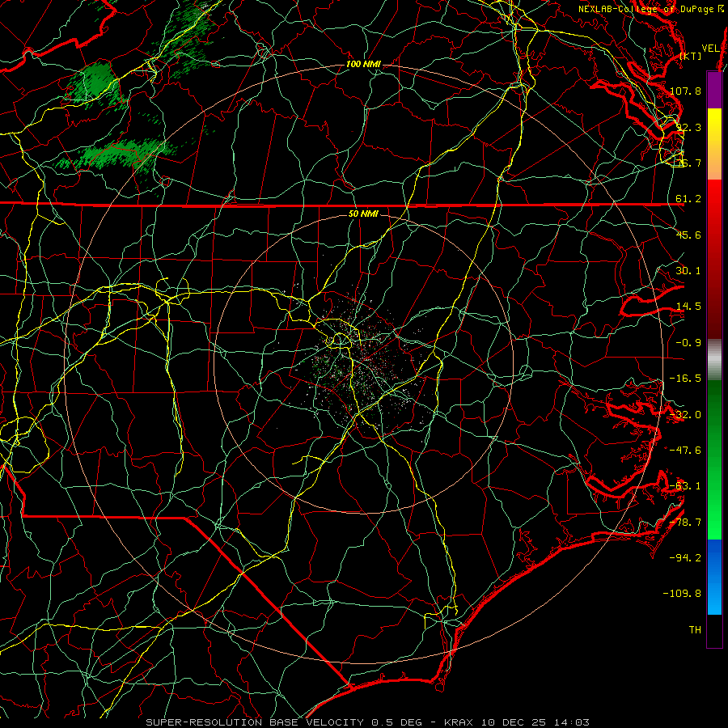Click the -16.5 velocity scale value
Image resolution: width=728 pixels, height=728 pixels.
[x=685, y=379]
